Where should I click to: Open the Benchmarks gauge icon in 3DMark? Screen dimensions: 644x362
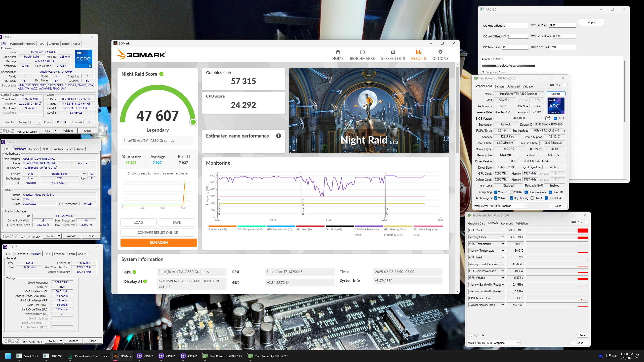(362, 52)
